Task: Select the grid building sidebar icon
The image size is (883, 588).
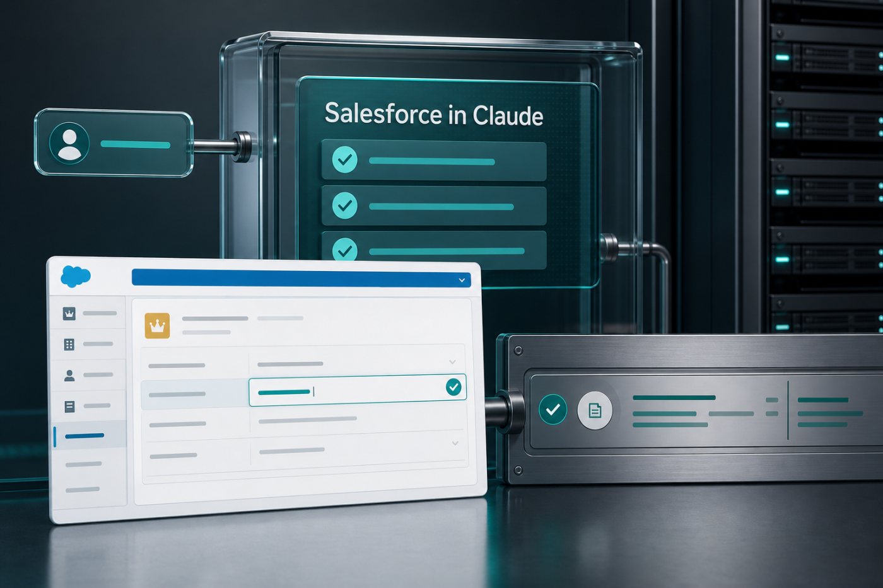Action: point(69,344)
